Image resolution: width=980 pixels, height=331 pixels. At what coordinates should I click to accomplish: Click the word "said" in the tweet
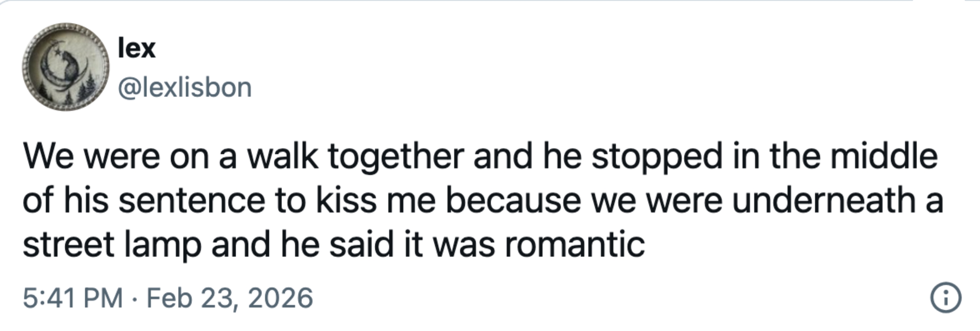click(361, 244)
